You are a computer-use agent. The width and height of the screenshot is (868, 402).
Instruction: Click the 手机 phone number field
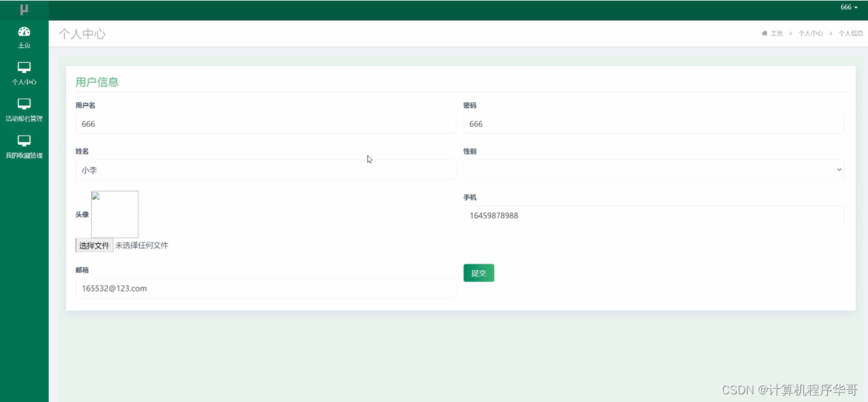coord(653,215)
